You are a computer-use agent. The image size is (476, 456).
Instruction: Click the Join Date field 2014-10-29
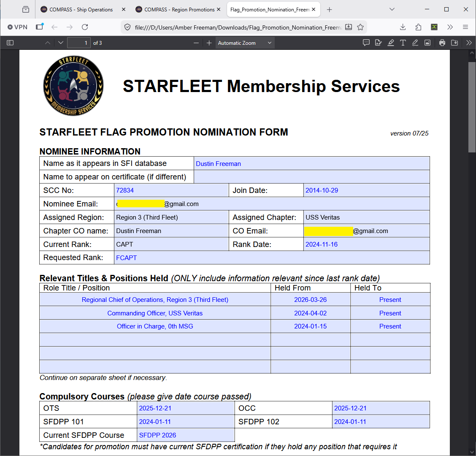(x=366, y=190)
